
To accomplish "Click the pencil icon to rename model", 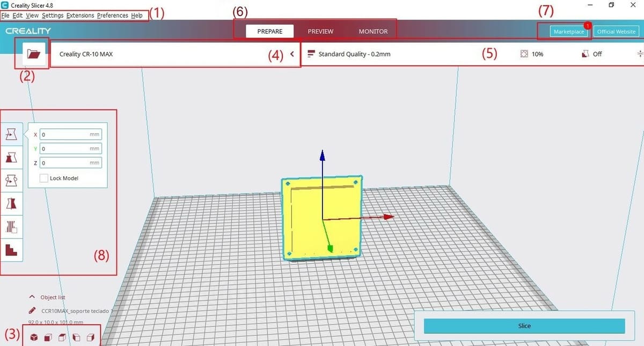I will tap(33, 311).
